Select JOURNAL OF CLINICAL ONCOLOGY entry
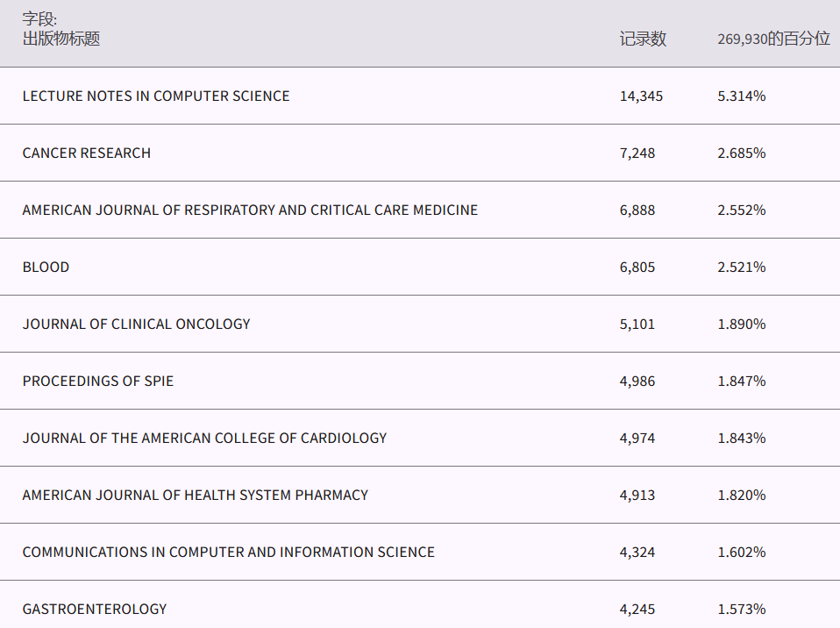This screenshot has width=840, height=628. click(x=137, y=324)
